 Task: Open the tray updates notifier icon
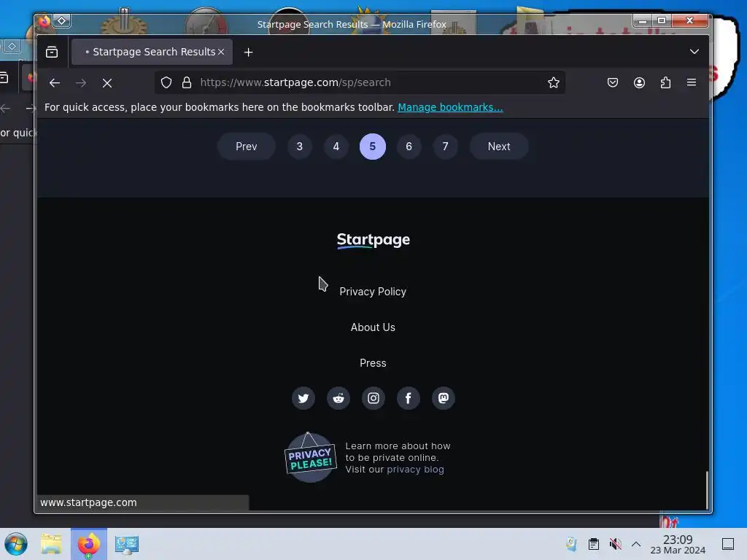(x=571, y=544)
